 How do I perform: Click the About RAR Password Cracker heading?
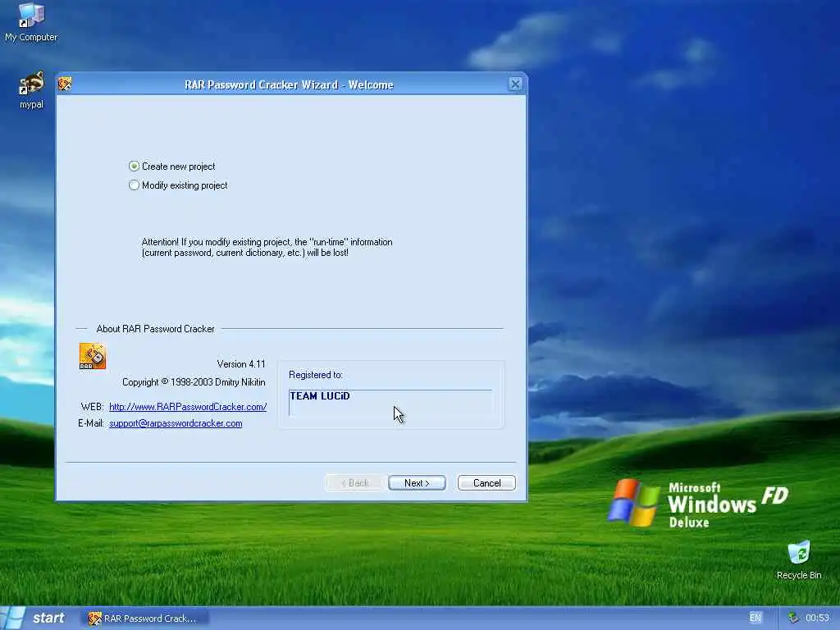[x=155, y=329]
